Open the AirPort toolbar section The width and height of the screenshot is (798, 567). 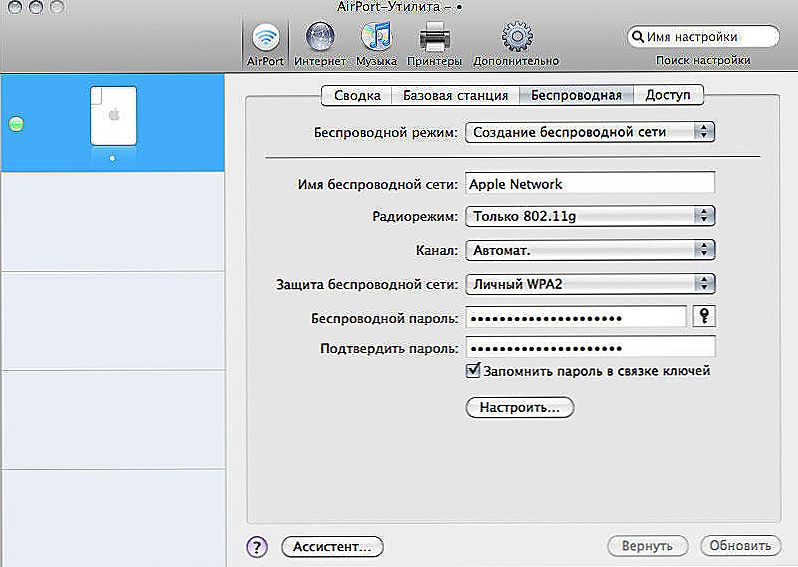[265, 45]
